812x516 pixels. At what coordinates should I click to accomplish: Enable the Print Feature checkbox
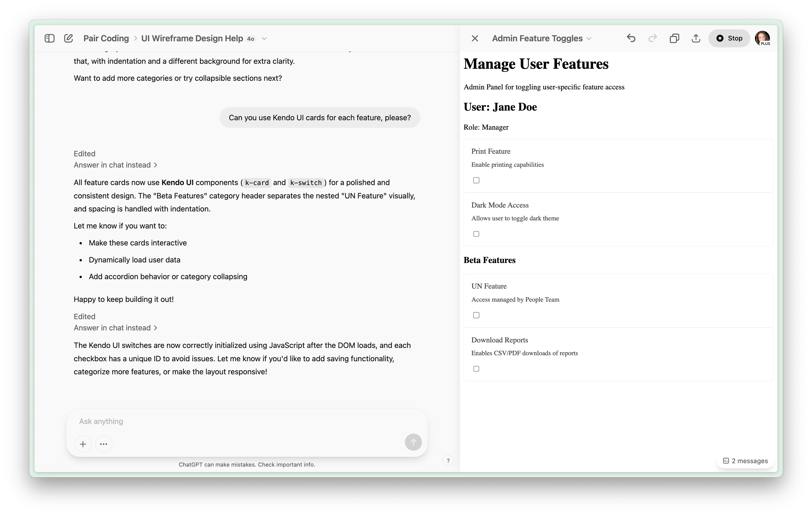click(476, 180)
